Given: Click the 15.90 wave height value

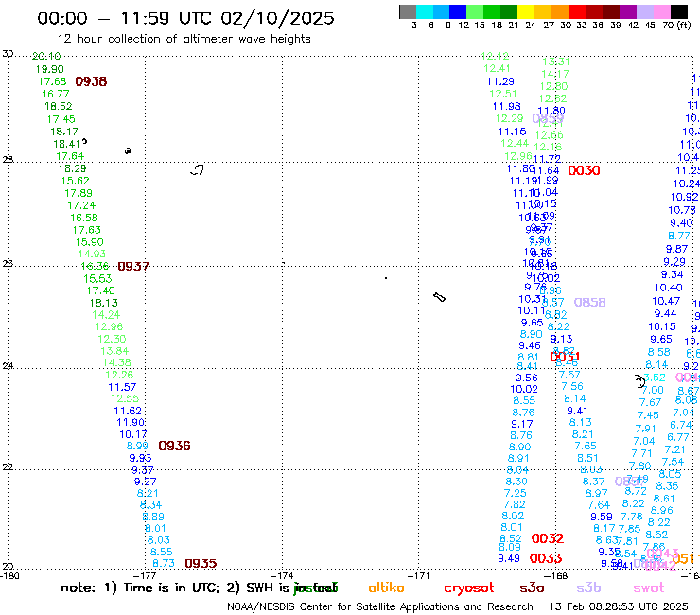Looking at the screenshot, I should tap(89, 242).
